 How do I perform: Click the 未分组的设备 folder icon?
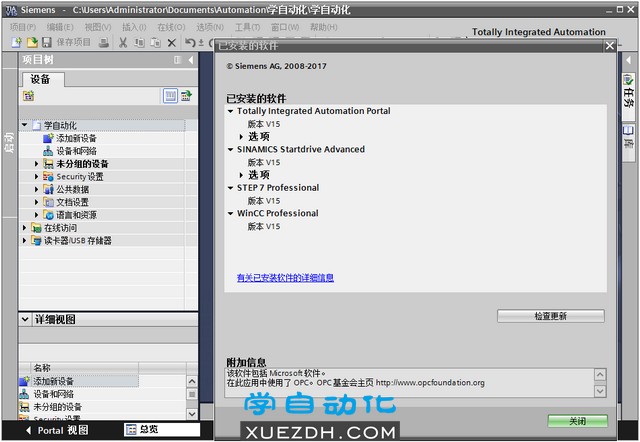click(x=48, y=164)
